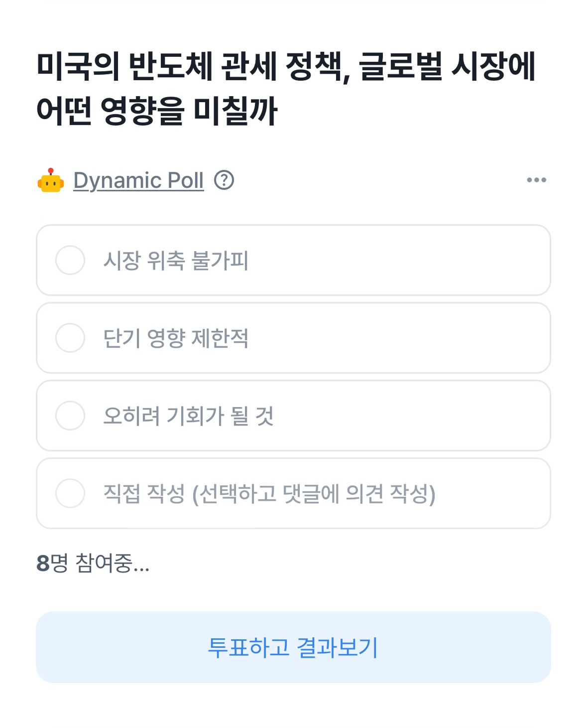Click 어떤 영향을 미칠까 in the heading
Image resolution: width=587 pixels, height=728 pixels.
pyautogui.click(x=157, y=111)
